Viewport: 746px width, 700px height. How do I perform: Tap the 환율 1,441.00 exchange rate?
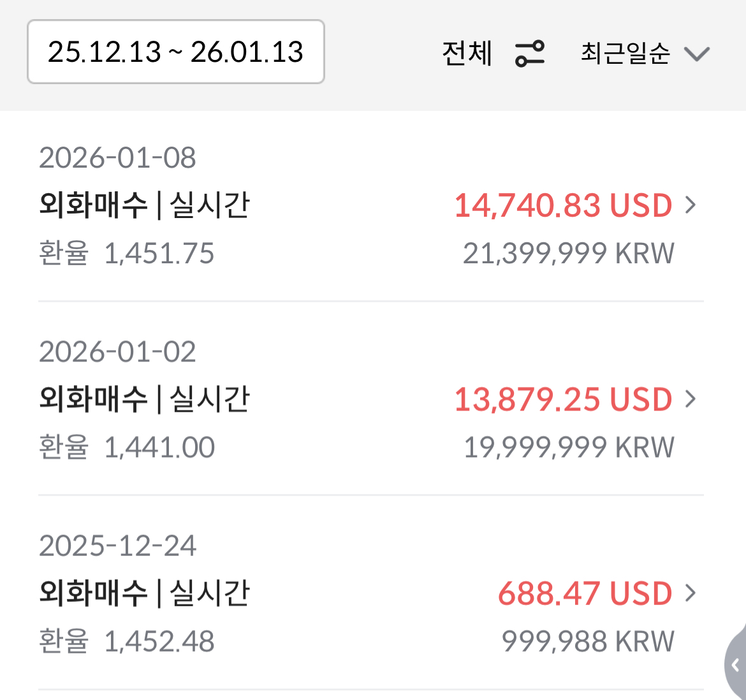(x=127, y=447)
